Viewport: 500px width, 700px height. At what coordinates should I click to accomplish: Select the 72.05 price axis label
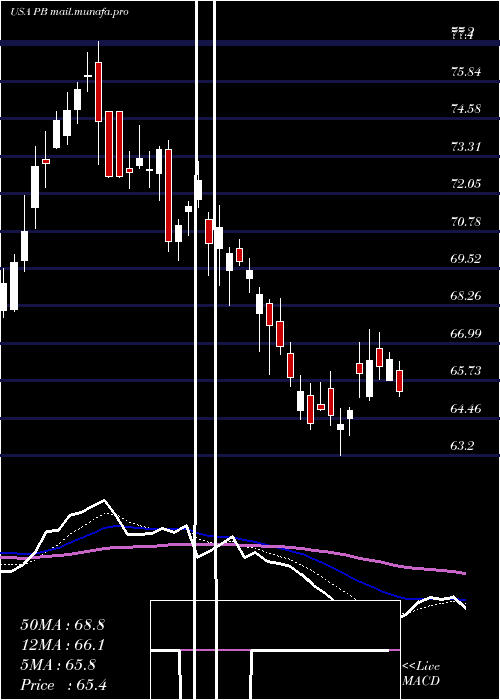pos(466,183)
